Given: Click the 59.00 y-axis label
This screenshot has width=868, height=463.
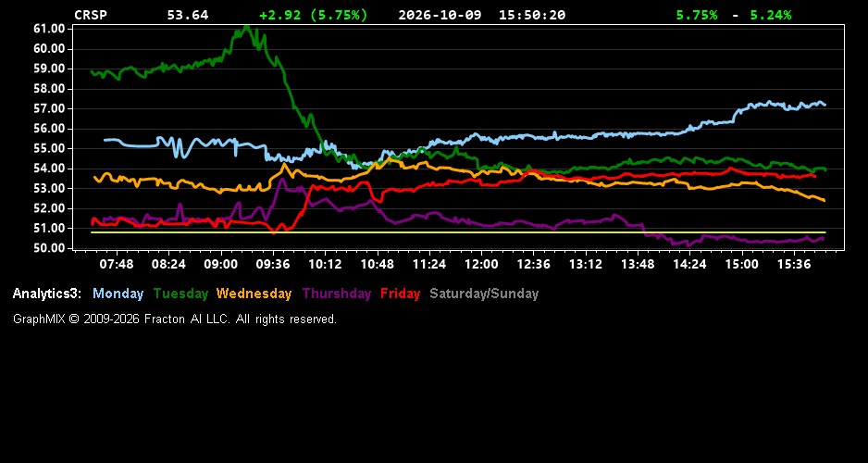Looking at the screenshot, I should 50,69.
